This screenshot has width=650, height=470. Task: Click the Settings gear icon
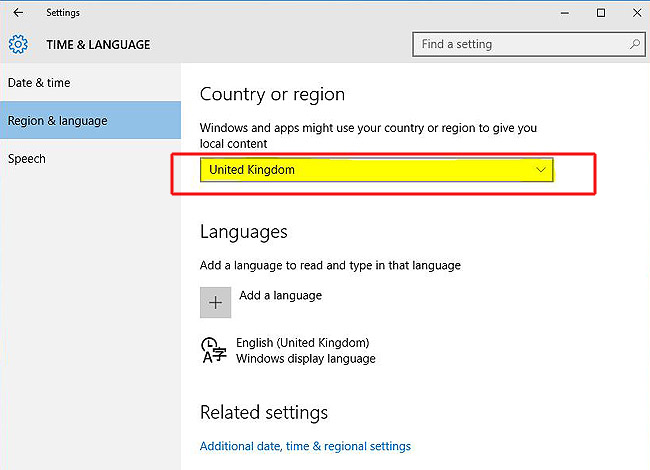pyautogui.click(x=18, y=44)
